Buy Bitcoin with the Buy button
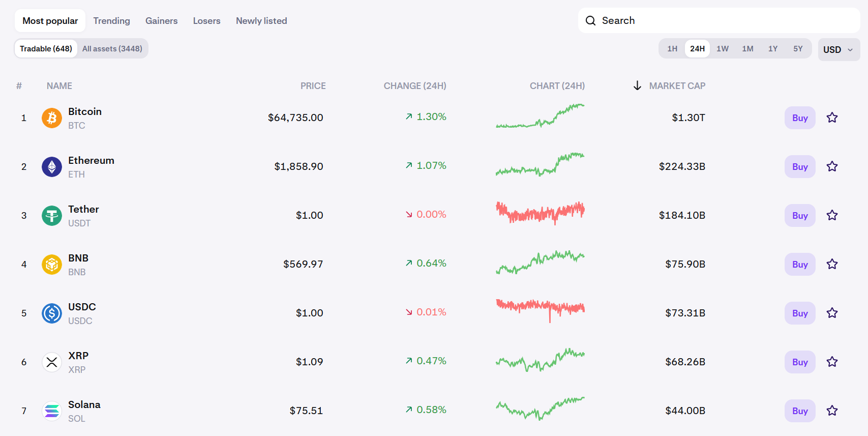 coord(800,118)
